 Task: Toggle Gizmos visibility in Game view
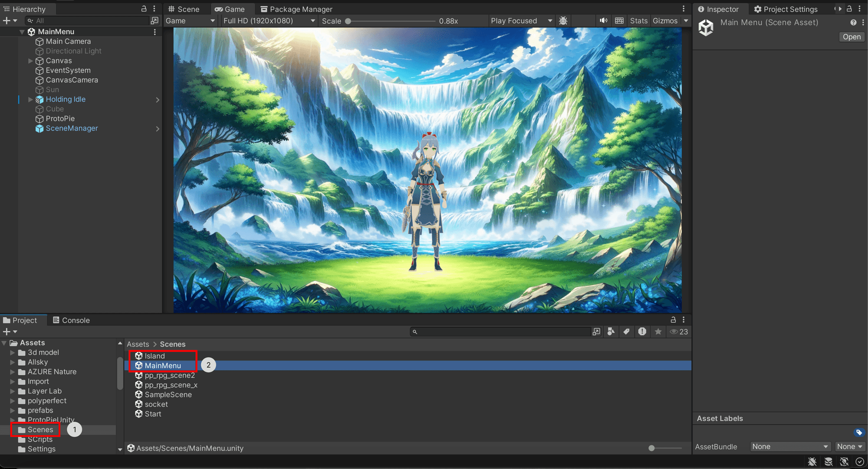666,20
